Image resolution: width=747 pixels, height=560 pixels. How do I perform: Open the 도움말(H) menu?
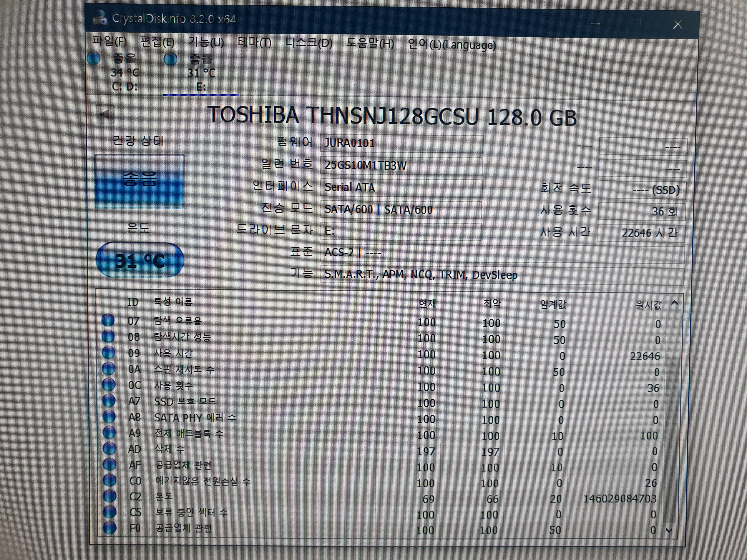pyautogui.click(x=370, y=44)
